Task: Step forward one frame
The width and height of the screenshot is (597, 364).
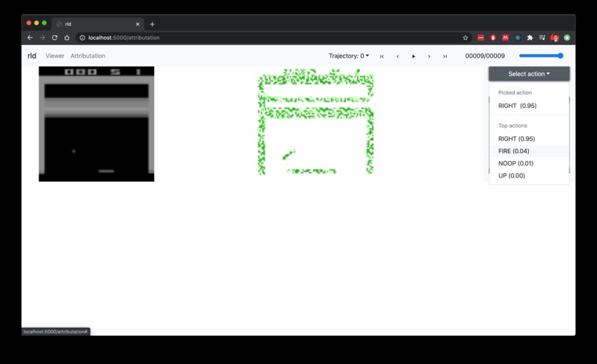Action: click(429, 56)
